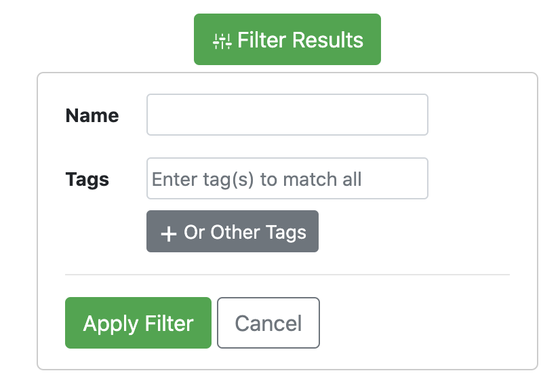Select the 'Enter tag(s) to match all' field
Image resolution: width=560 pixels, height=392 pixels.
tap(287, 178)
